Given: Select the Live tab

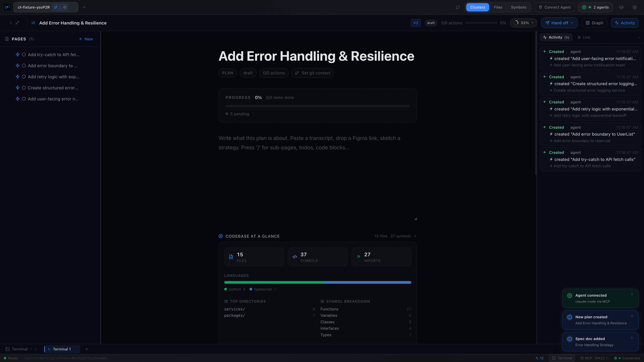Looking at the screenshot, I should click(x=583, y=37).
